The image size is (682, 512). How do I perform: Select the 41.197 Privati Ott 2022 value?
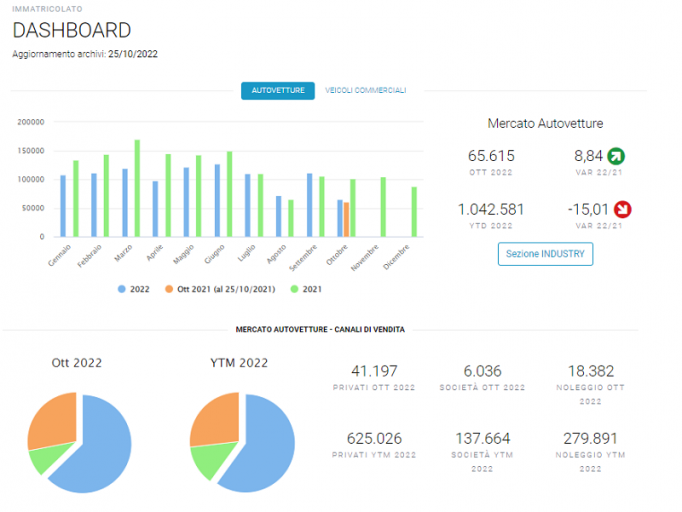click(374, 371)
